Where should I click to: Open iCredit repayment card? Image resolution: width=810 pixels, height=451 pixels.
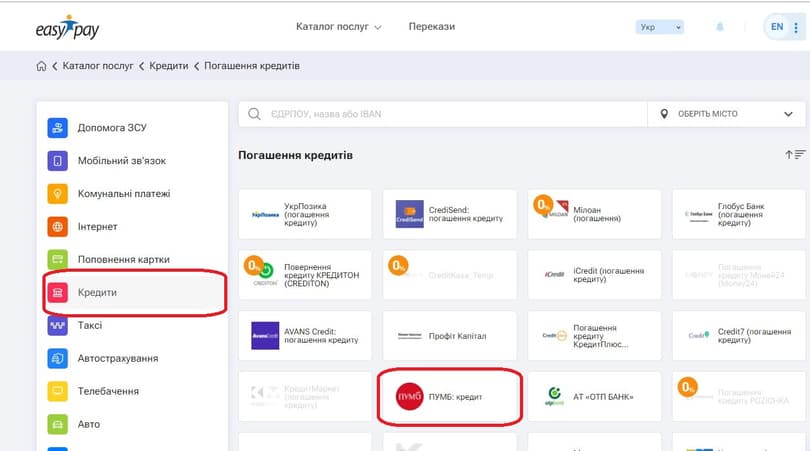coord(594,275)
